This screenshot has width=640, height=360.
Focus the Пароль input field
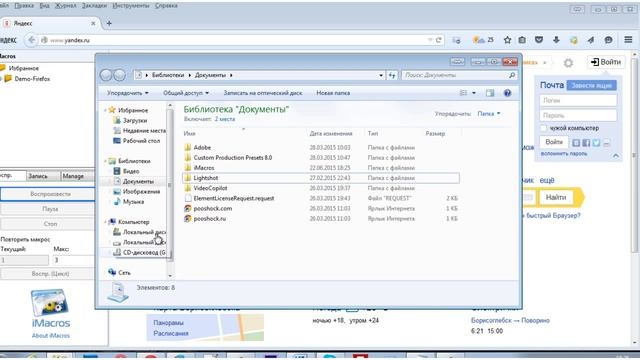578,116
